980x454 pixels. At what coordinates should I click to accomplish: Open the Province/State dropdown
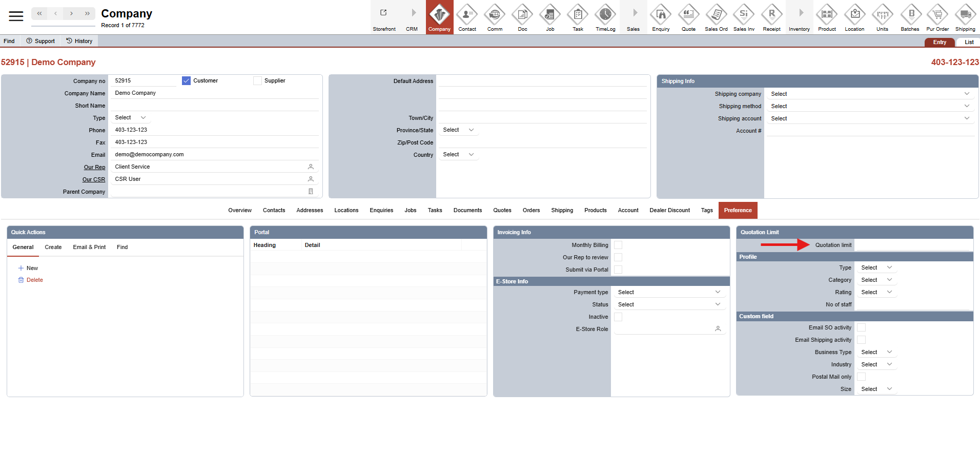[458, 130]
